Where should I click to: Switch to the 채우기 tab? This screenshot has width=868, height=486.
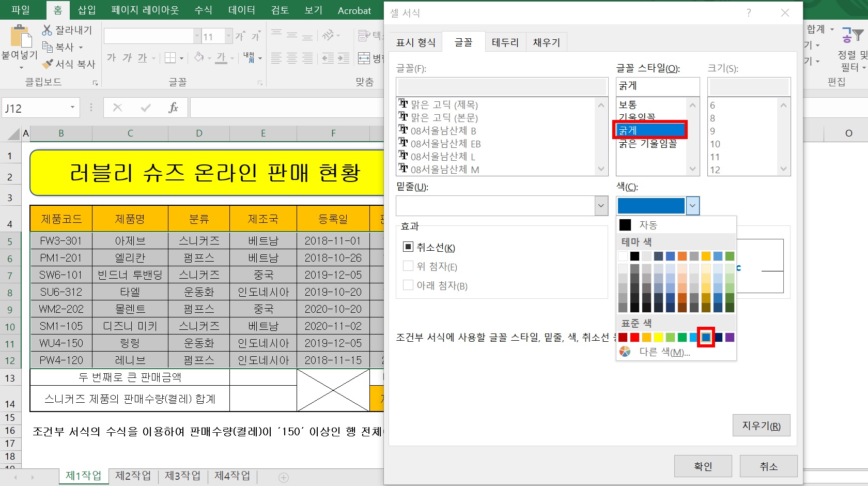click(547, 42)
